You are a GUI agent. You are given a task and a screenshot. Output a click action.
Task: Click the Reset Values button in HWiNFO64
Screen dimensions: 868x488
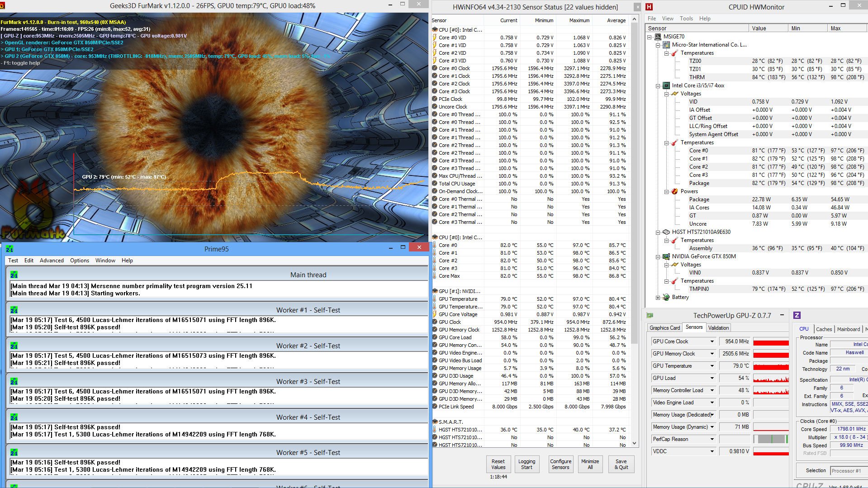tap(498, 464)
